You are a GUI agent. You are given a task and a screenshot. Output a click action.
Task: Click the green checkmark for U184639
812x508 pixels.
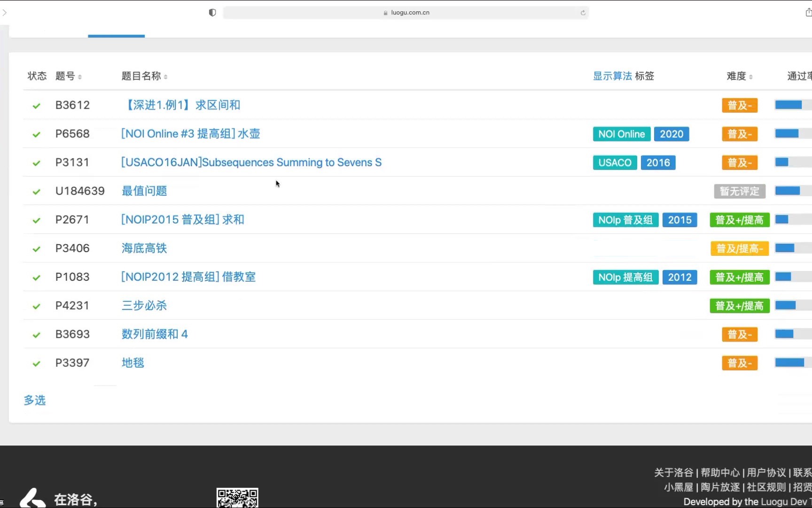(36, 192)
